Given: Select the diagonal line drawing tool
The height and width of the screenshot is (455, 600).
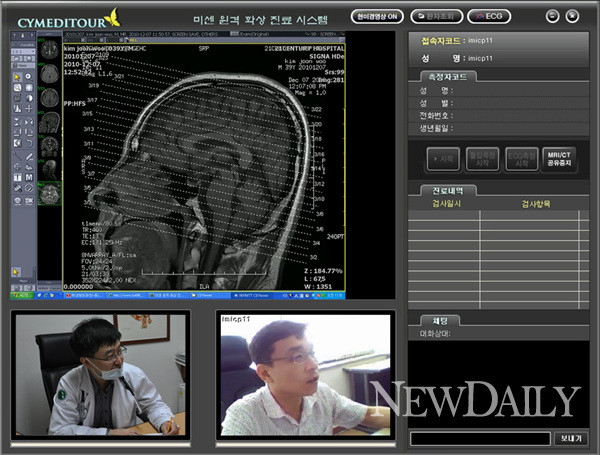Looking at the screenshot, I should 17,156.
